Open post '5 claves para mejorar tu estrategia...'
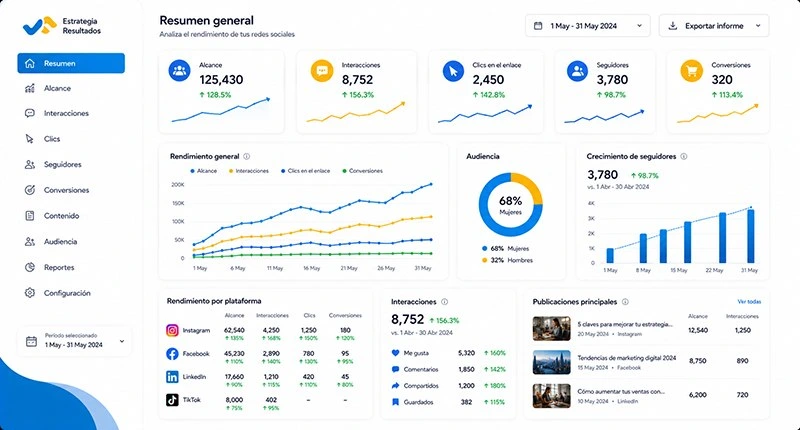 625,324
